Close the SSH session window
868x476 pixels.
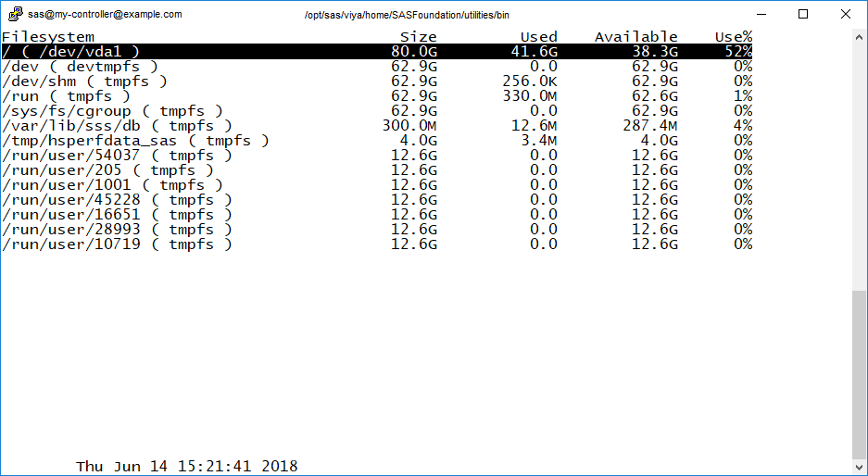846,14
